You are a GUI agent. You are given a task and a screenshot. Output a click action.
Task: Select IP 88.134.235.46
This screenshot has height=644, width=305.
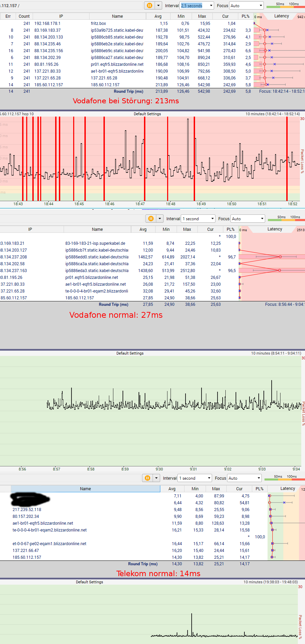point(48,44)
